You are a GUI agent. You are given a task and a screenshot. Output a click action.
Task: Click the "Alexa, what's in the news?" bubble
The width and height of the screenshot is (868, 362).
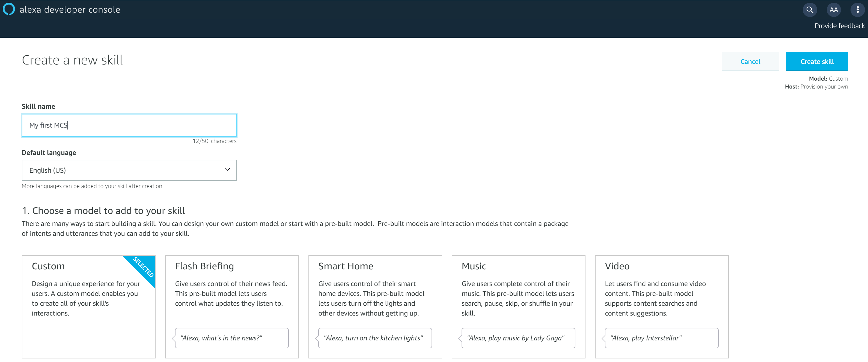[x=231, y=338]
